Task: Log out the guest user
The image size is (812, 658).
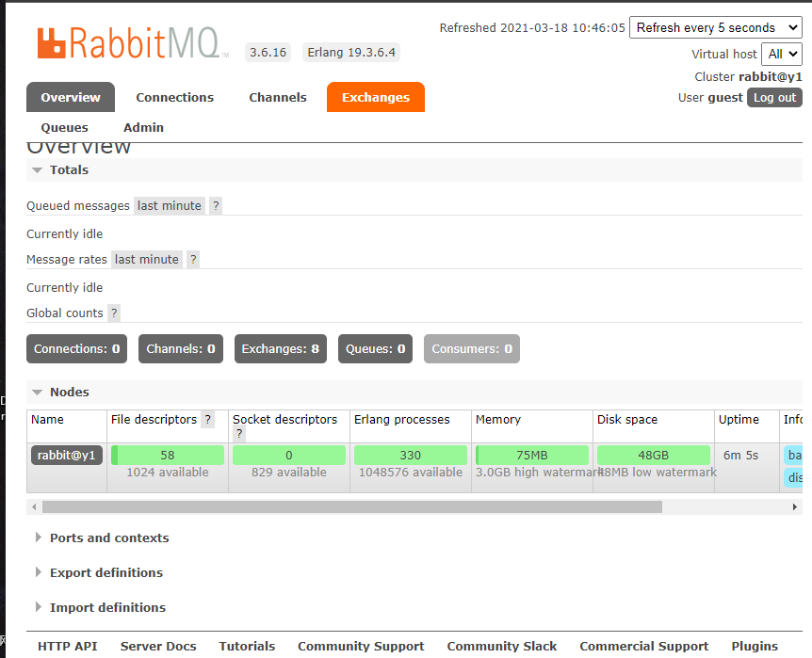Action: 774,97
